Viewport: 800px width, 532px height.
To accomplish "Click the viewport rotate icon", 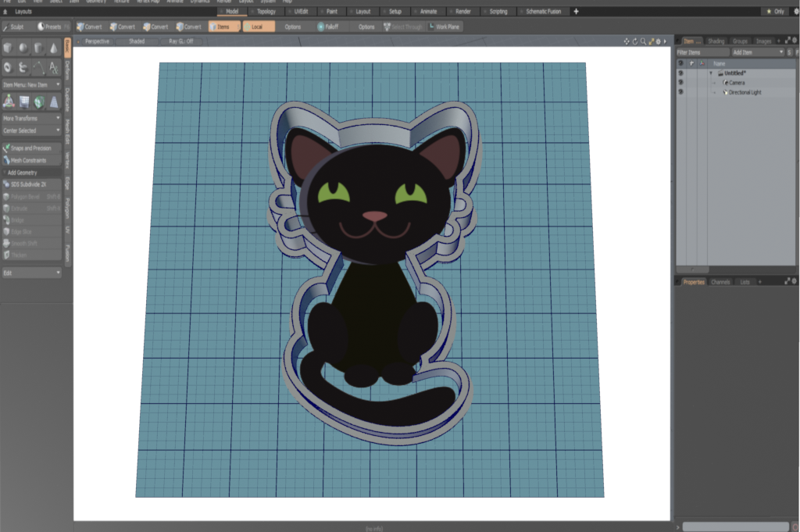I will pos(634,41).
